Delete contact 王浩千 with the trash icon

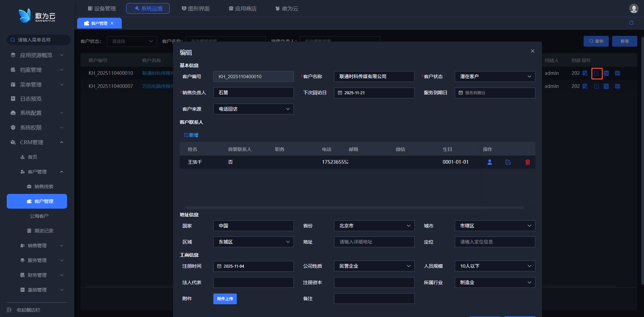(527, 162)
